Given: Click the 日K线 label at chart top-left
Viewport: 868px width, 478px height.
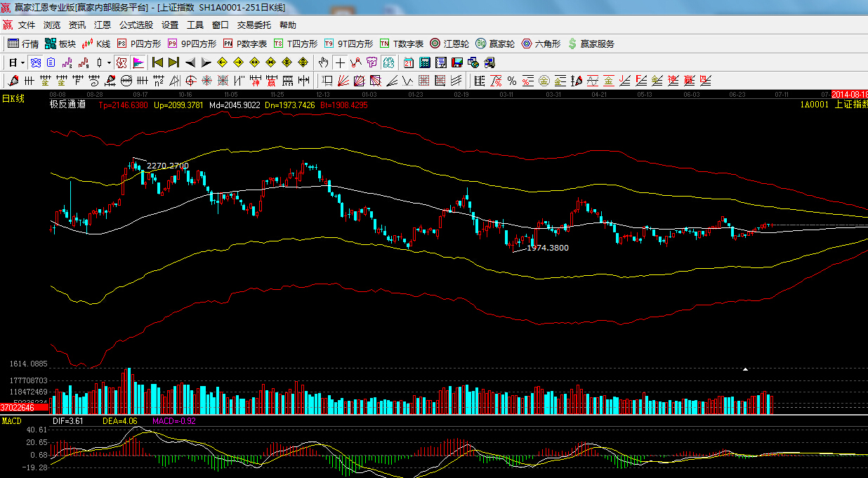Looking at the screenshot, I should tap(13, 99).
